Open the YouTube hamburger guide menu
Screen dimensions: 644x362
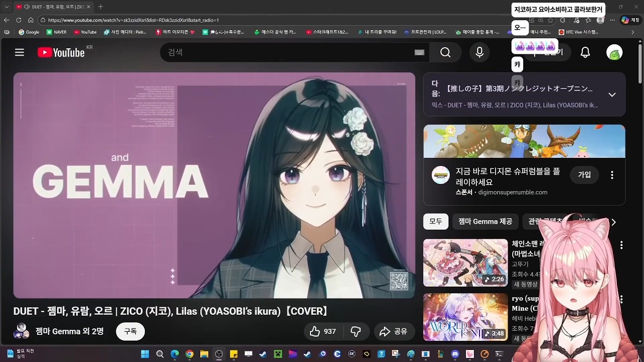click(20, 52)
